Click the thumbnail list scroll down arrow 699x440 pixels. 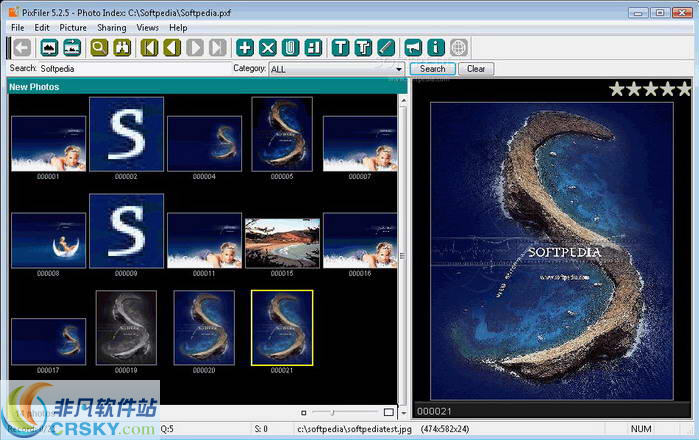[403, 413]
